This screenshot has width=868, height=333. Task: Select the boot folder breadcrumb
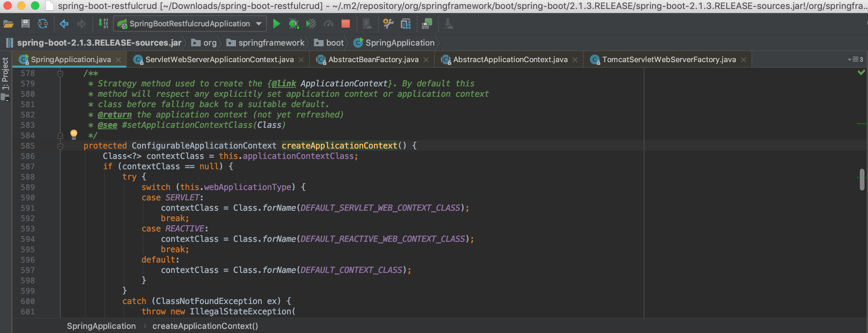(x=329, y=43)
